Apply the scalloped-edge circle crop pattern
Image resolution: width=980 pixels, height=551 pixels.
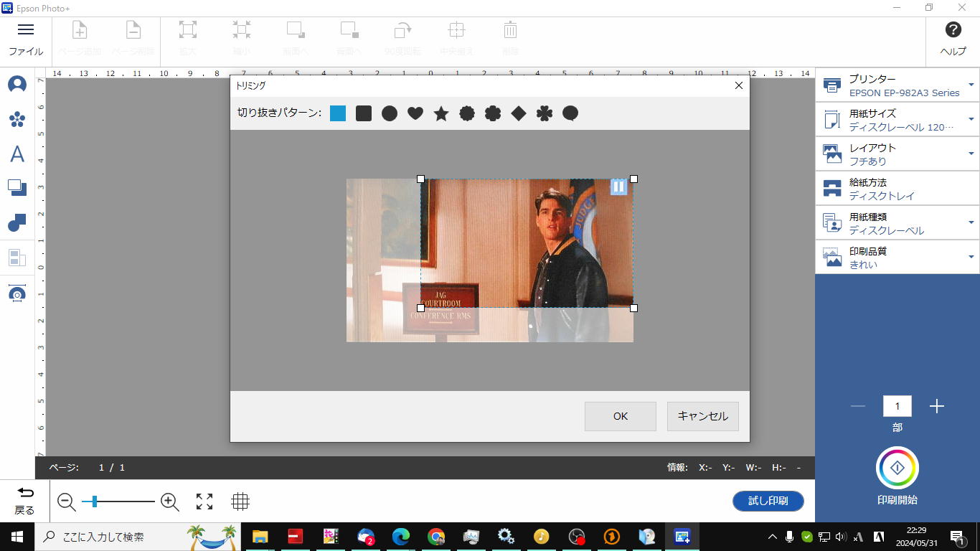click(x=467, y=113)
